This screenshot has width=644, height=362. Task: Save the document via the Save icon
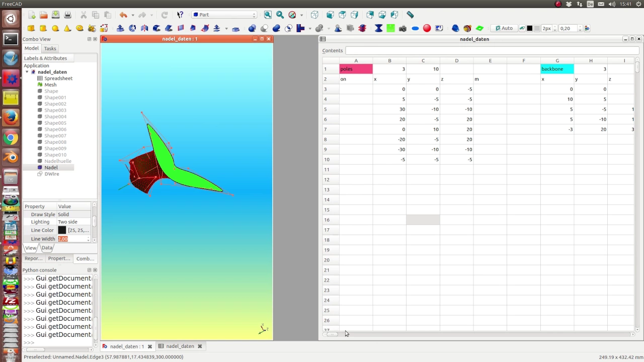(x=56, y=15)
